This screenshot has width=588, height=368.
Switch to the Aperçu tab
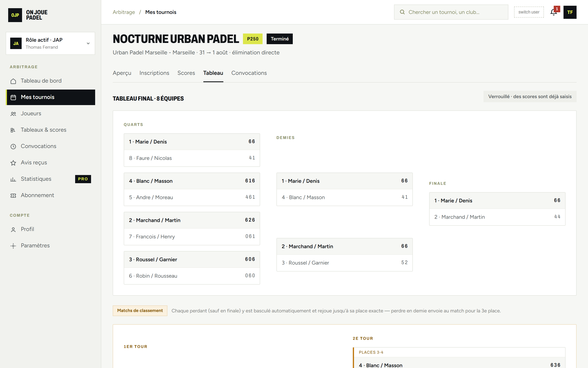(122, 73)
